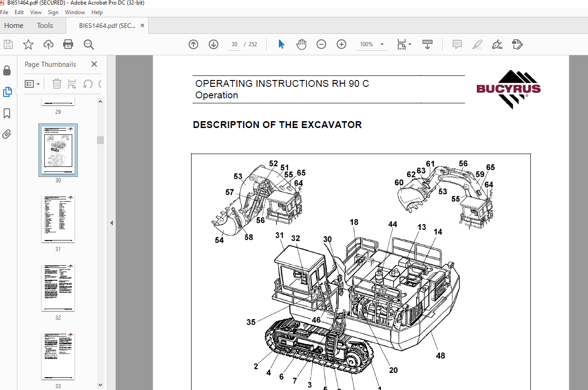Show the security lock panel

(7, 70)
